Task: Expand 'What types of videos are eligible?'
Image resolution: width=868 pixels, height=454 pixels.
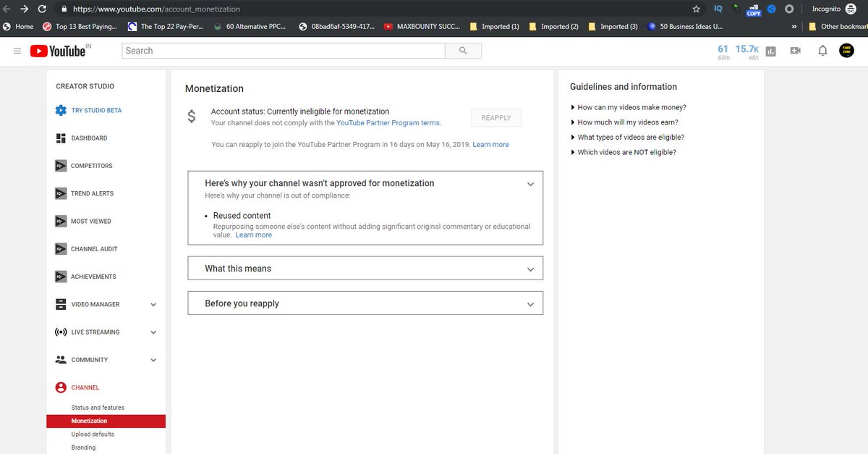Action: [x=628, y=138]
